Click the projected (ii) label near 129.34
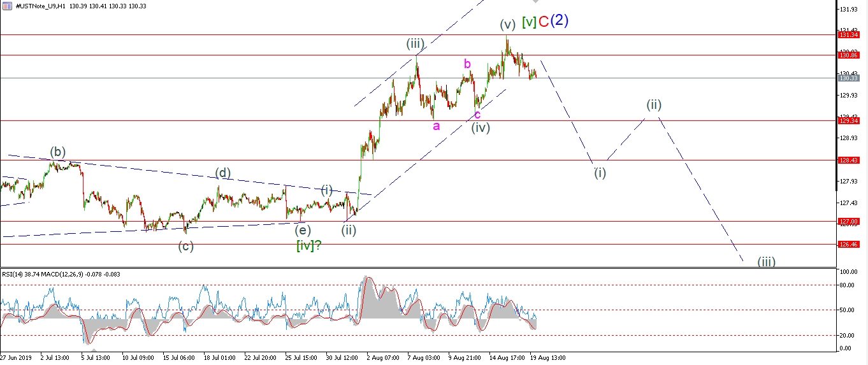The image size is (868, 365). click(654, 104)
